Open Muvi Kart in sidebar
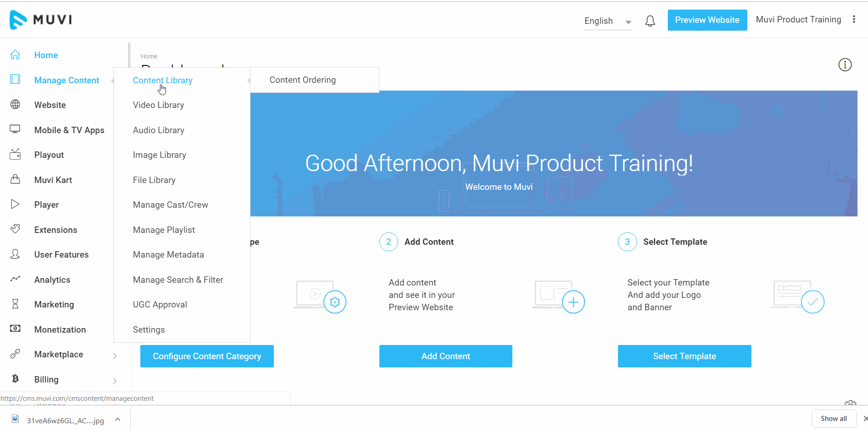Screen dimensions: 868x431 coord(53,180)
